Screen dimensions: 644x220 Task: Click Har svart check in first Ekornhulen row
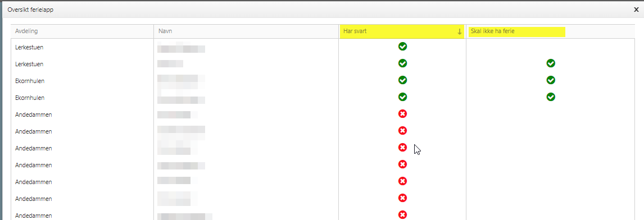click(402, 80)
